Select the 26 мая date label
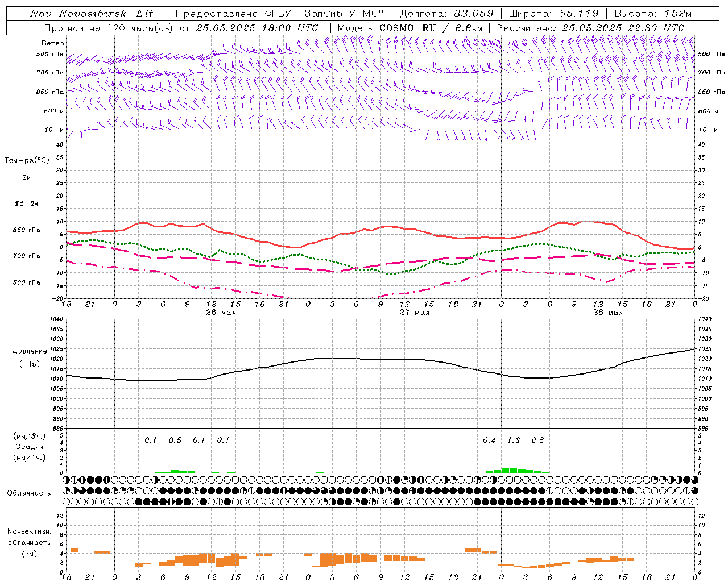The height and width of the screenshot is (582, 728). click(x=221, y=313)
